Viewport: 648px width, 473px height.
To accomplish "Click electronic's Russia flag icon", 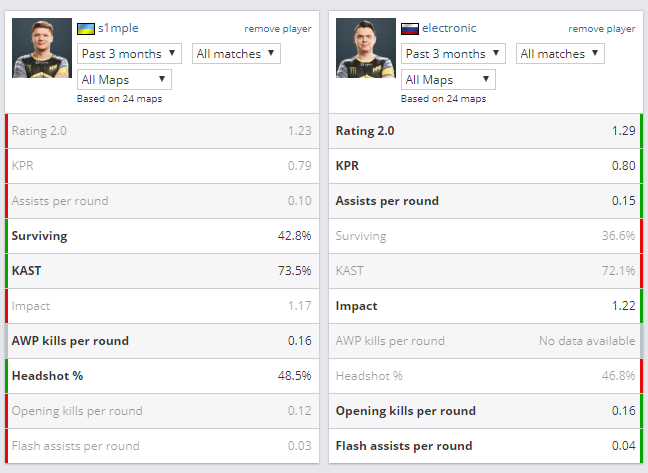I will (409, 28).
